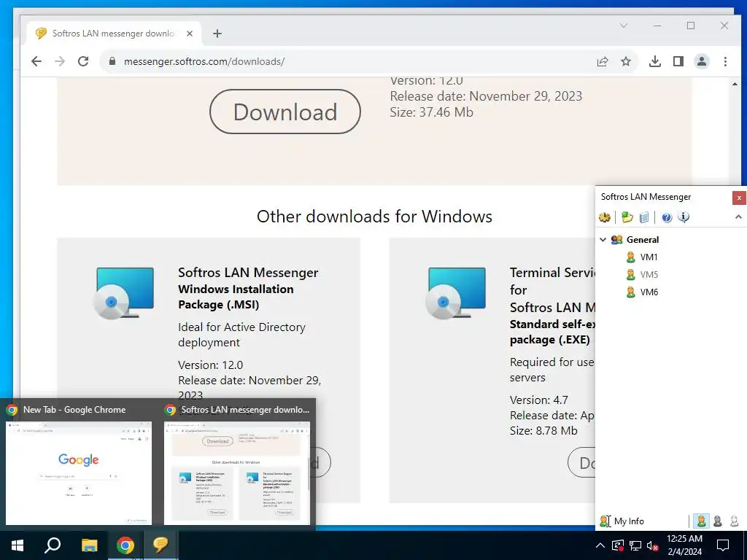View site information lock icon
The width and height of the screenshot is (747, 560).
tap(112, 61)
